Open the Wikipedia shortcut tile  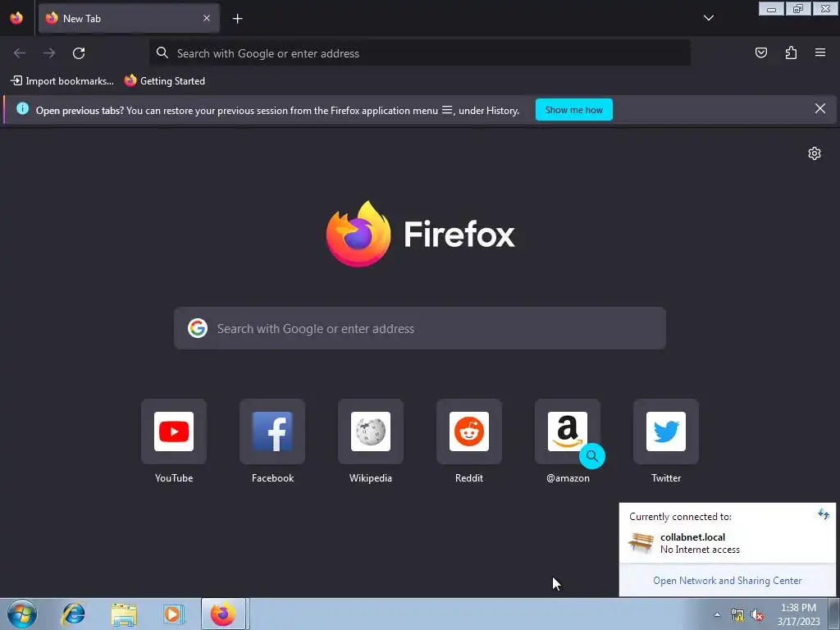point(371,431)
